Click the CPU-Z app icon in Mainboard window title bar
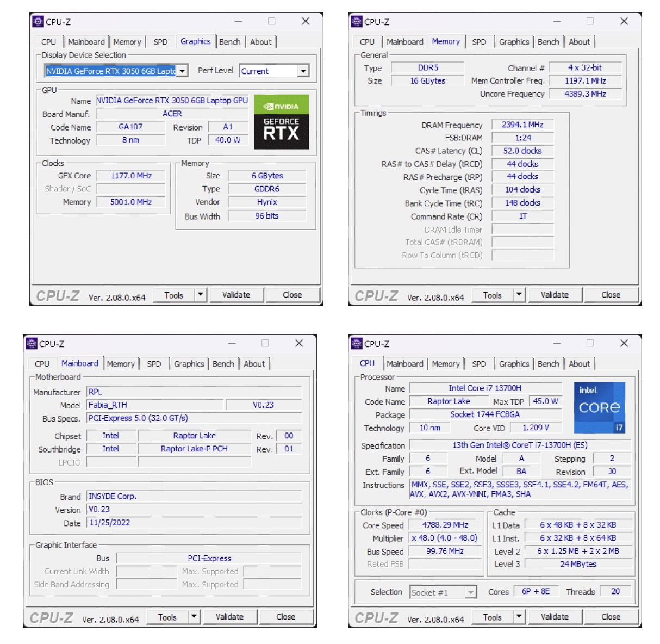 click(x=31, y=343)
